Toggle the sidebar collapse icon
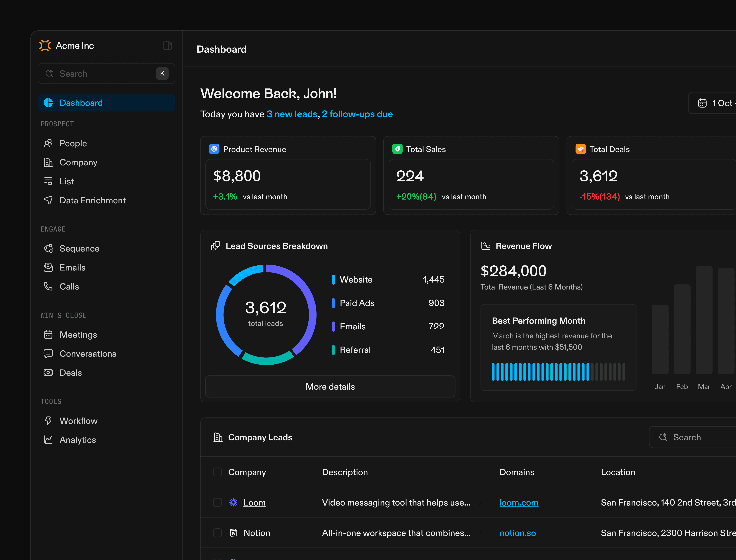The height and width of the screenshot is (560, 736). [167, 46]
